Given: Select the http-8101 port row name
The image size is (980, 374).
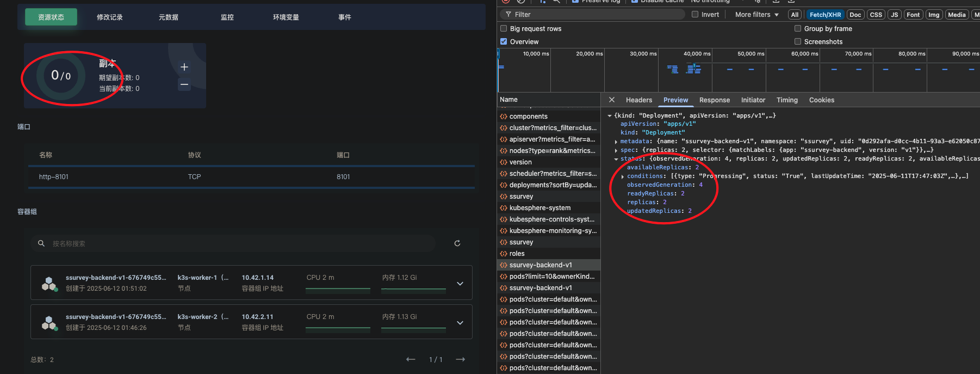Looking at the screenshot, I should (54, 177).
